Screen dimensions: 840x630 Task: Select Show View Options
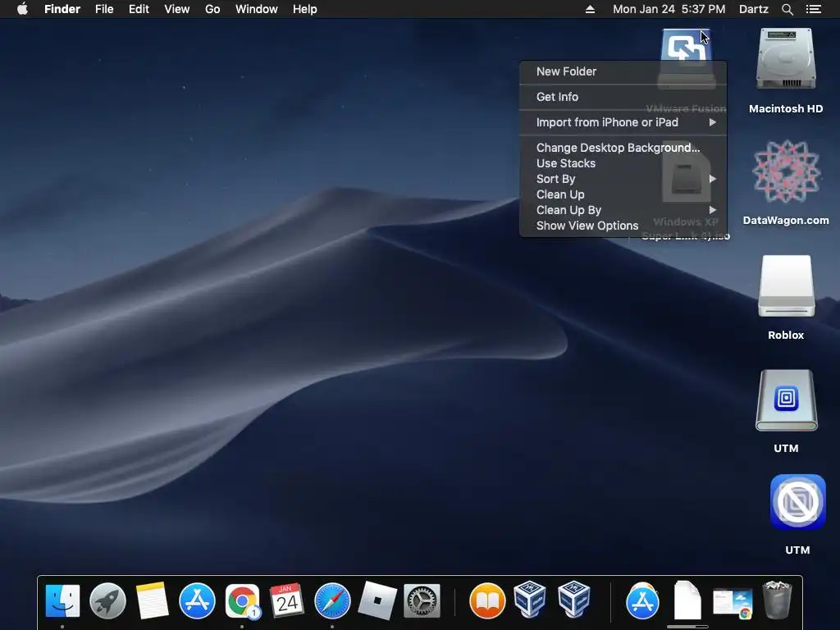tap(623, 226)
